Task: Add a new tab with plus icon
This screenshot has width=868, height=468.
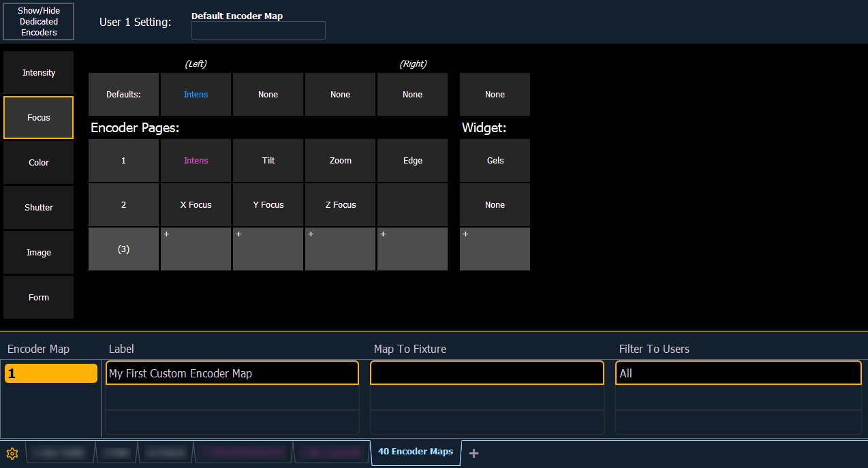Action: [474, 454]
